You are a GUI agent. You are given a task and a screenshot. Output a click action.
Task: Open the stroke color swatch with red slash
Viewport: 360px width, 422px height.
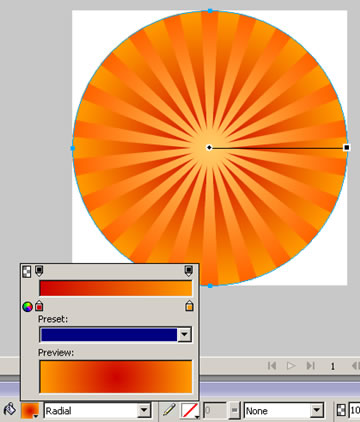[x=190, y=410]
